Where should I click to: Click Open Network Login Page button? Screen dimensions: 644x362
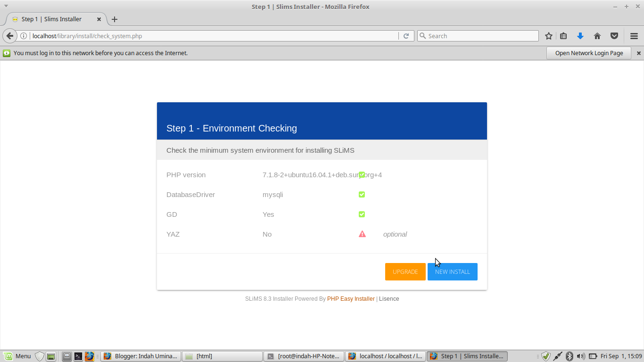pos(589,53)
